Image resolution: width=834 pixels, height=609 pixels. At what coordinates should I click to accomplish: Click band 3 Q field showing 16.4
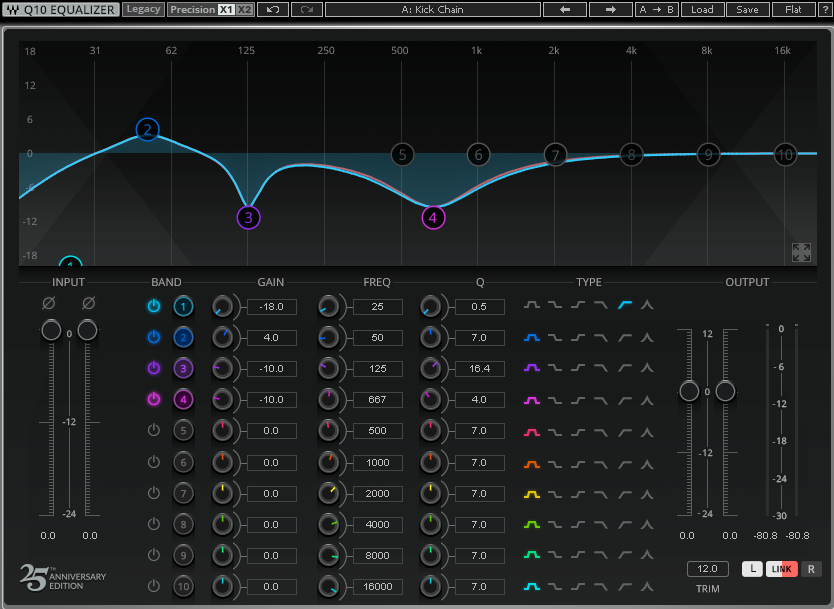tap(479, 369)
